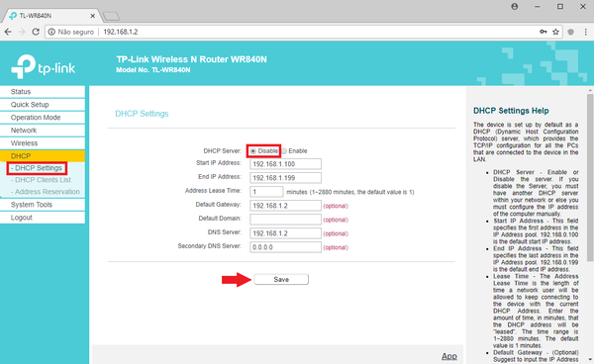
Task: Open the Wireless menu item
Action: (x=43, y=143)
